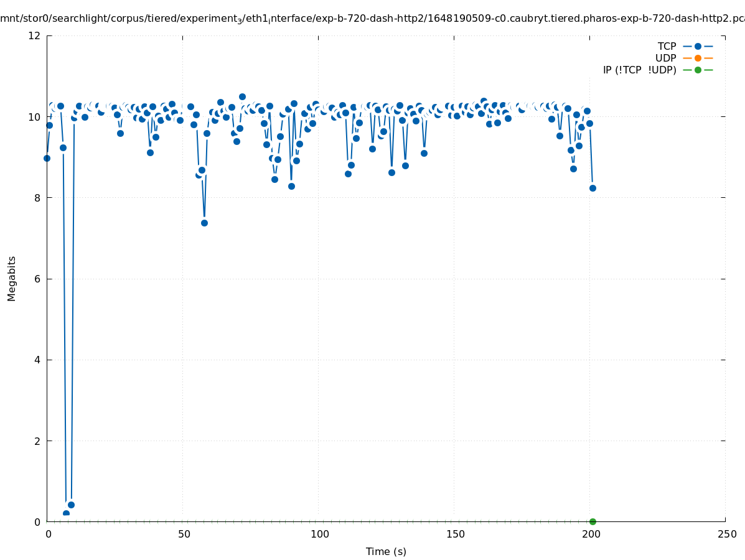
Task: Click the x-axis tick label 150
Action: (455, 534)
